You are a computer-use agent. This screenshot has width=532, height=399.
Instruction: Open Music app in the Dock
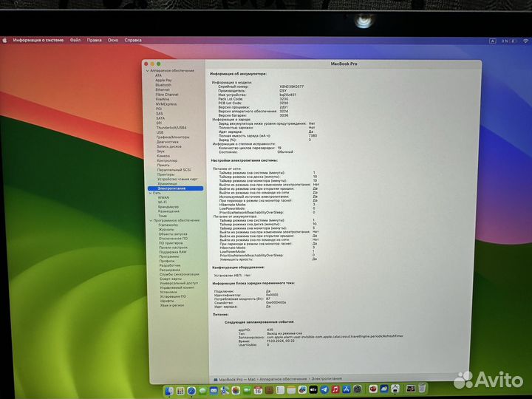(x=335, y=389)
